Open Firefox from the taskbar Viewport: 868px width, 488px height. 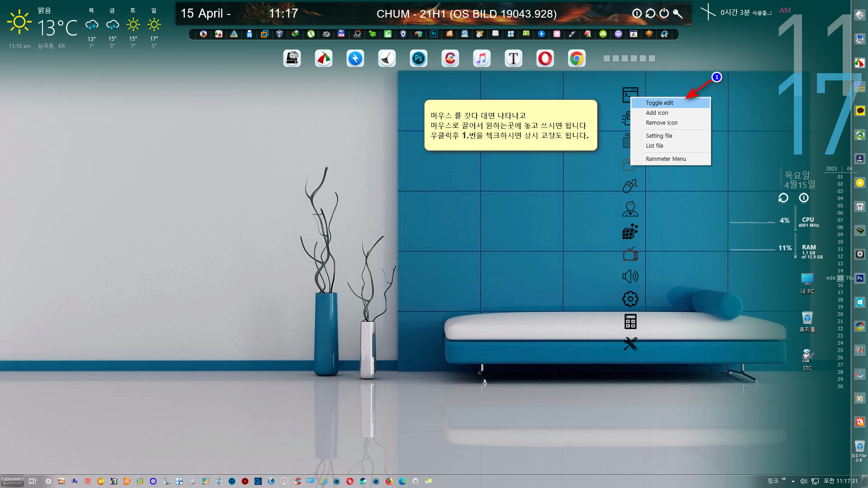pos(389,481)
